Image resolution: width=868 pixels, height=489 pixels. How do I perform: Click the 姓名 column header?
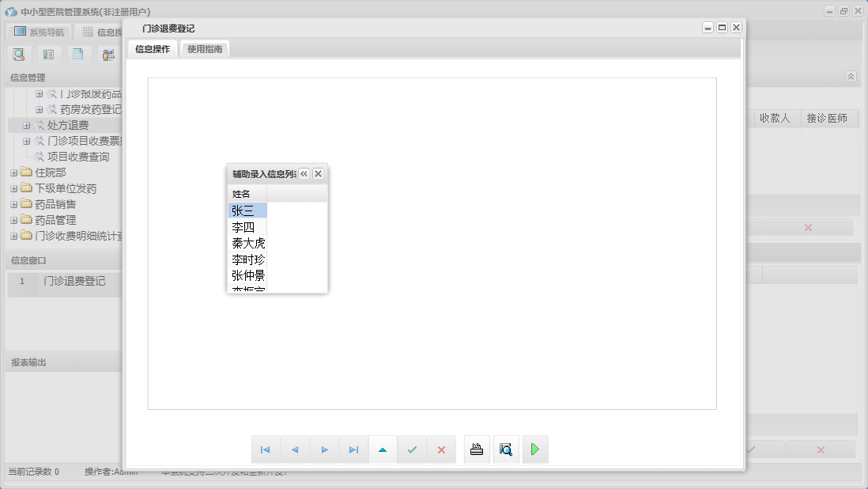click(247, 194)
